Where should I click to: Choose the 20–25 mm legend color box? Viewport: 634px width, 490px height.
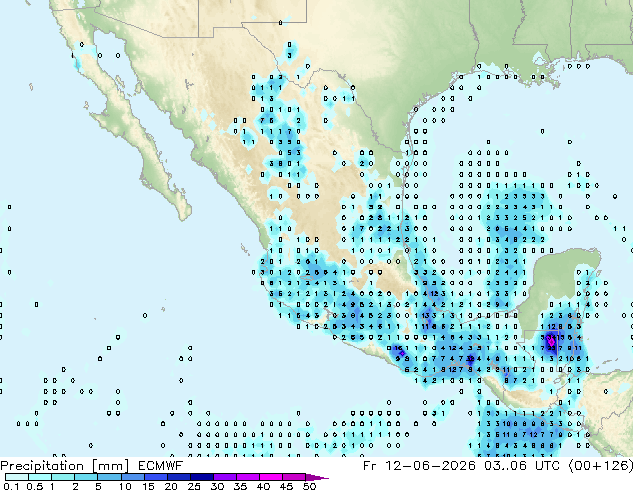click(x=179, y=477)
